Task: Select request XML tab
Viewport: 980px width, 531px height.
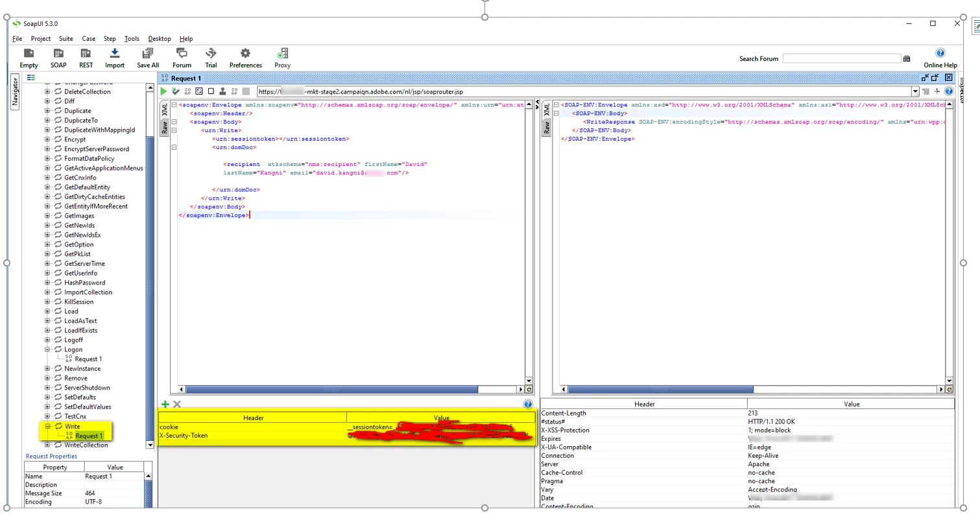Action: click(165, 109)
